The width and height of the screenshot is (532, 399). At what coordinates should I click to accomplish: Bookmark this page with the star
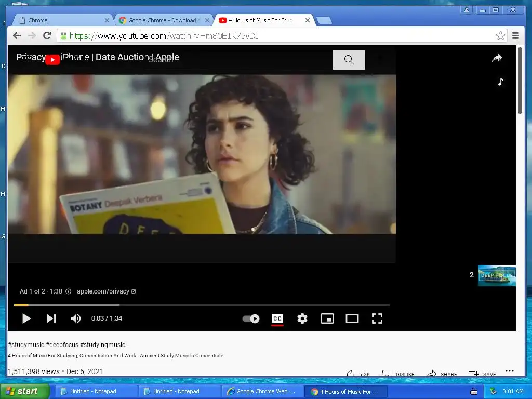click(500, 36)
